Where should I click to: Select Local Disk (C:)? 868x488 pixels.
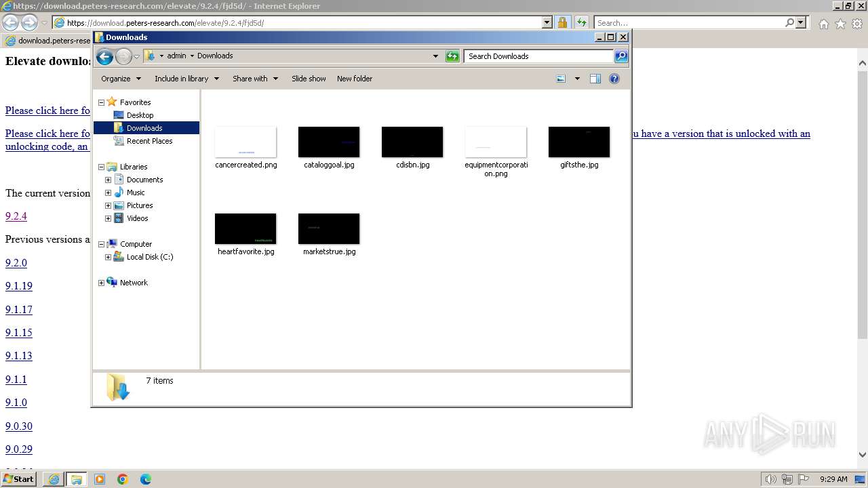point(149,257)
